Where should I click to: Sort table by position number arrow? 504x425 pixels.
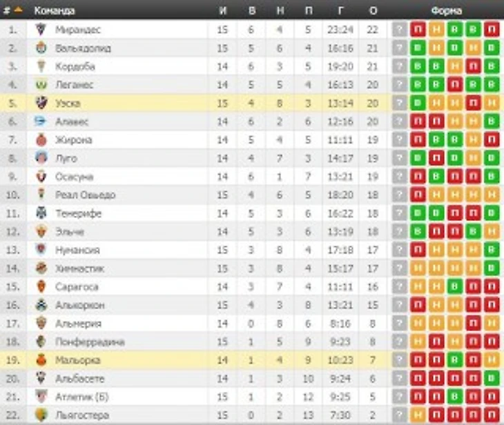click(19, 10)
